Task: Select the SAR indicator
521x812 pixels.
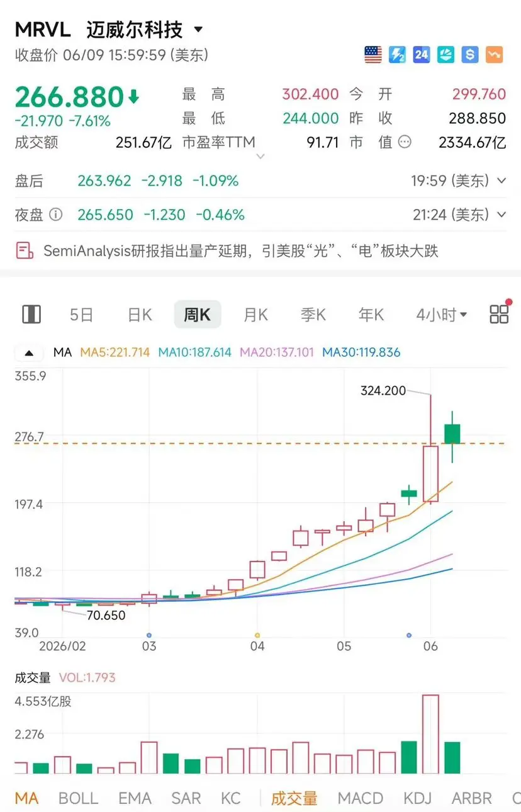Action: tap(186, 798)
